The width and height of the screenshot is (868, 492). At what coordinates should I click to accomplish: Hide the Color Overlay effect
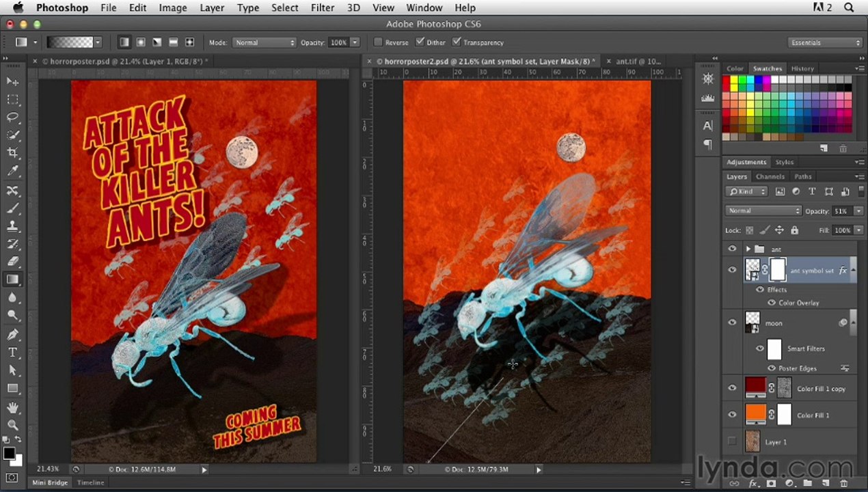pos(772,303)
